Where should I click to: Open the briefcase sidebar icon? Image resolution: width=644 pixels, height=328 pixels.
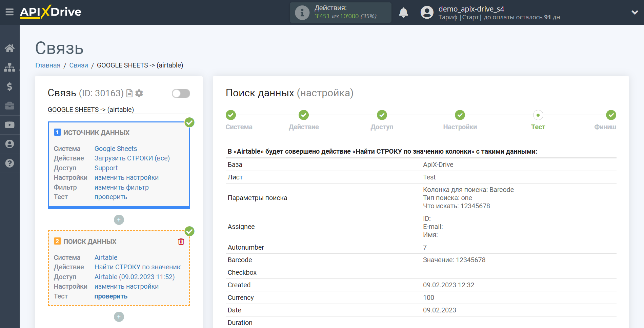[x=9, y=106]
